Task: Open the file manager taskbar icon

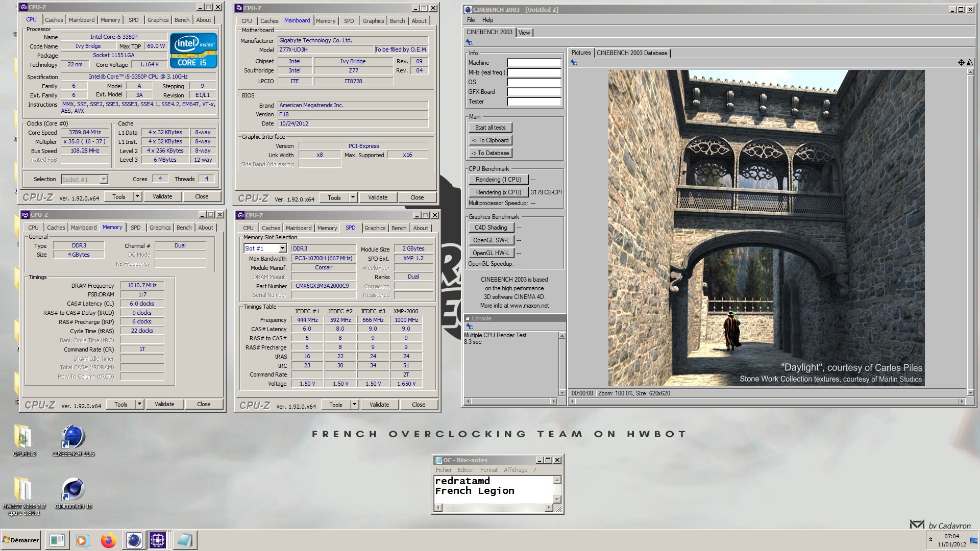Action: click(57, 540)
